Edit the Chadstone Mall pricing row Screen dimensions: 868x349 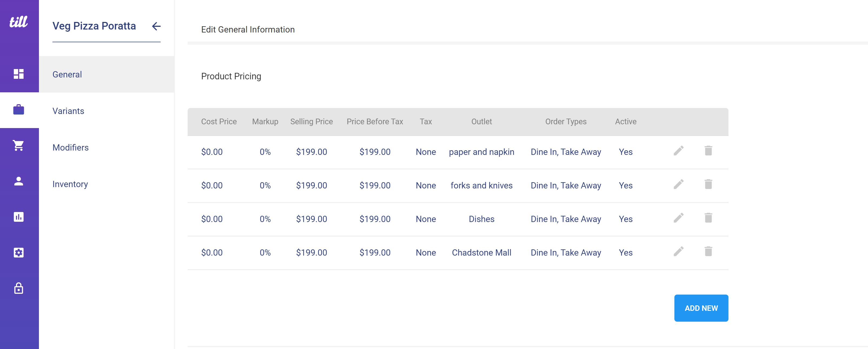coord(679,252)
